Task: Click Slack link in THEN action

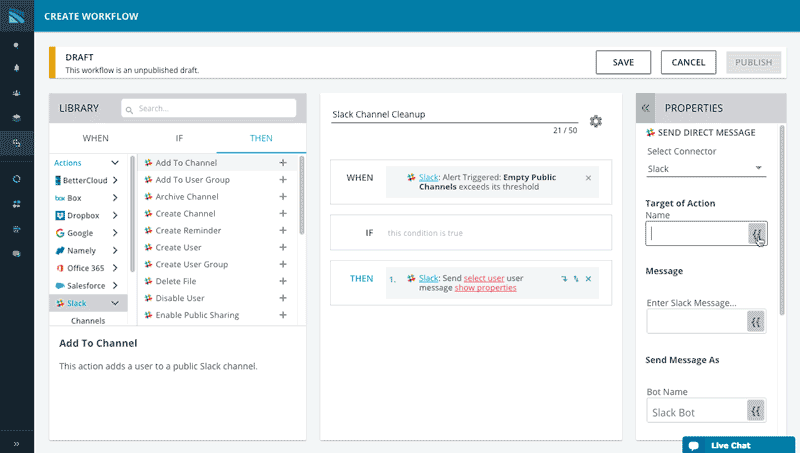Action: pyautogui.click(x=429, y=278)
